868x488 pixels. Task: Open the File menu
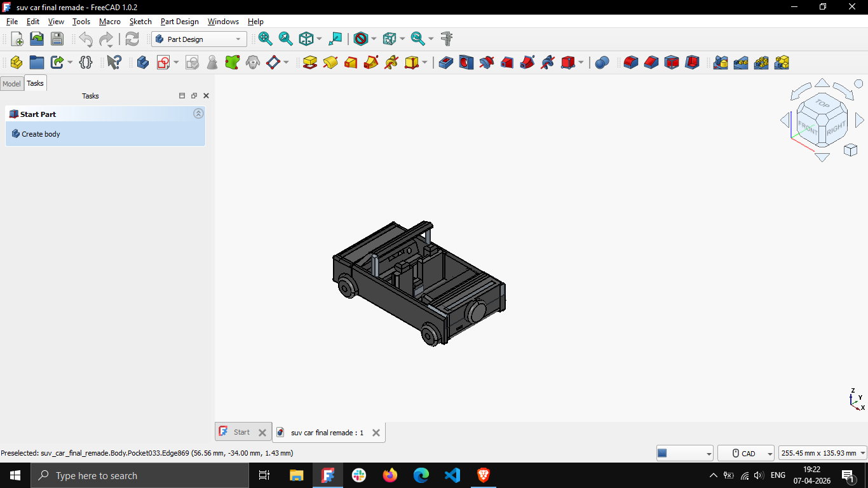coord(12,22)
